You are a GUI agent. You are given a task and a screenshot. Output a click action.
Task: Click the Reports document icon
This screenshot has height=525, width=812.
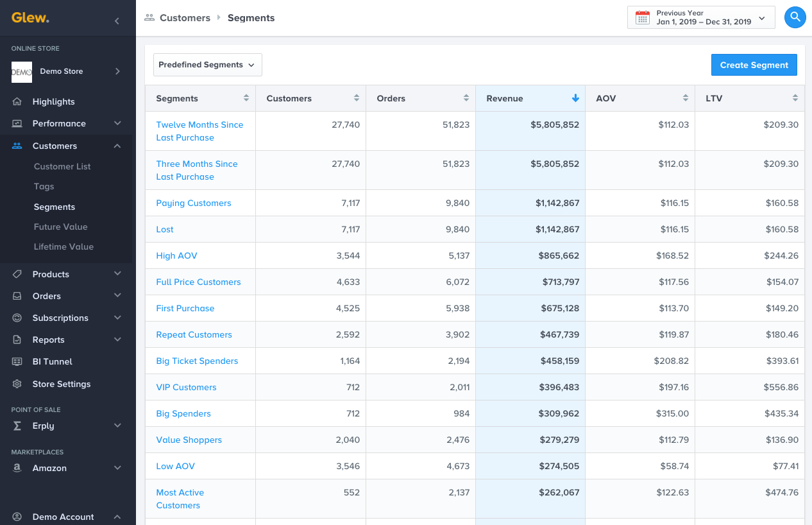tap(17, 340)
